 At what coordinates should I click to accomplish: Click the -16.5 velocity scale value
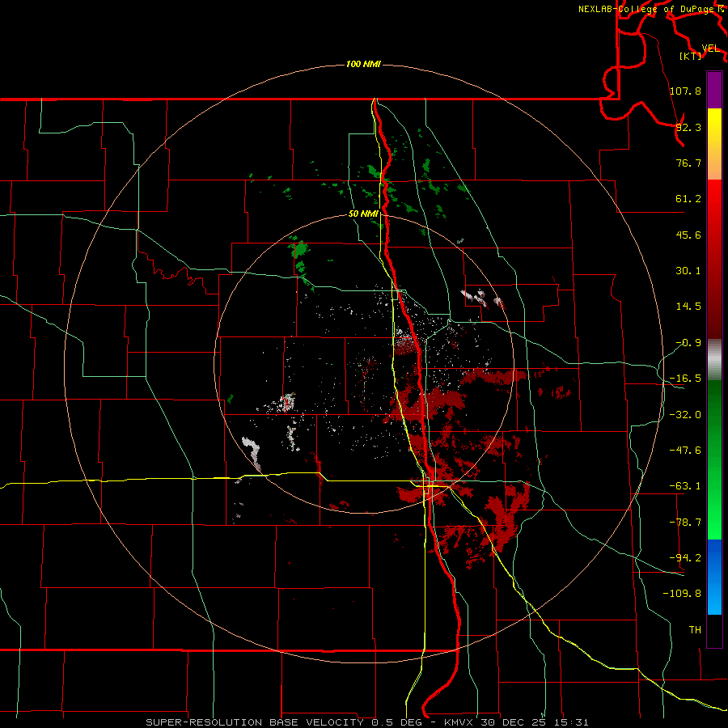click(685, 379)
